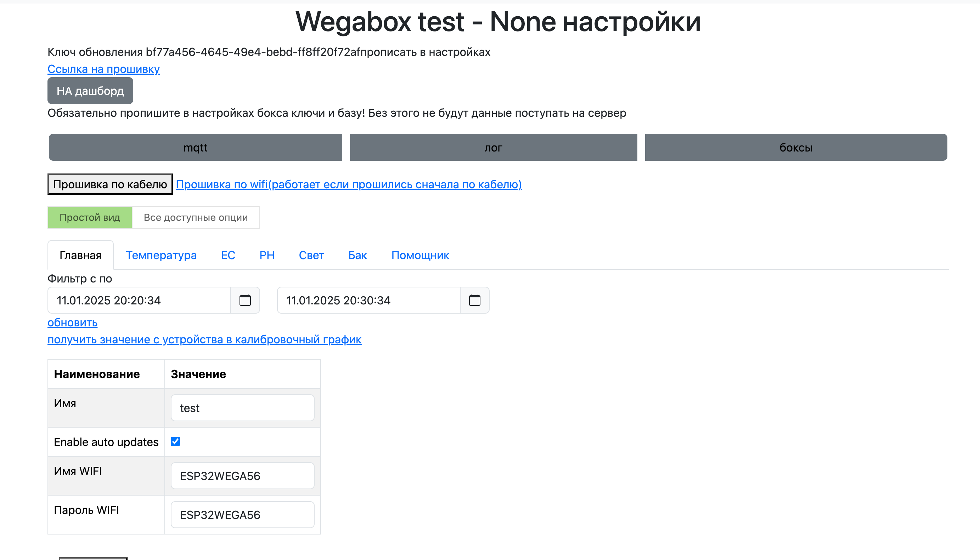Open the Температура tab

tap(161, 255)
